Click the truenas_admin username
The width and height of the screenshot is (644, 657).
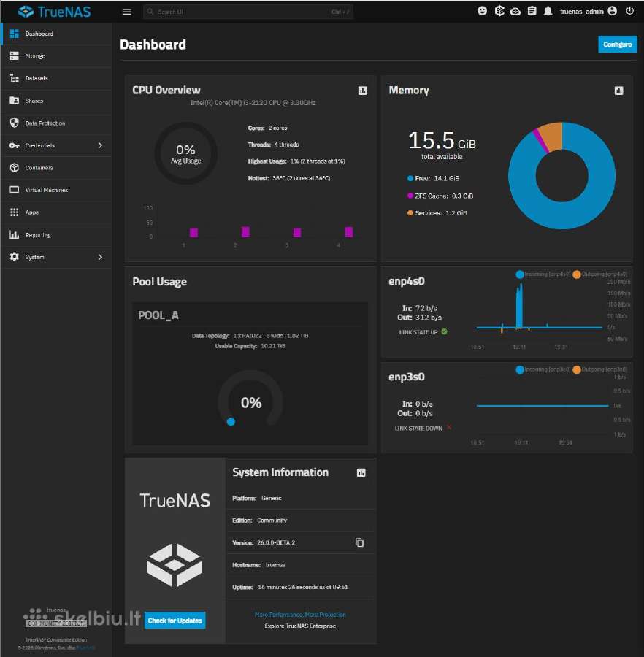point(581,11)
